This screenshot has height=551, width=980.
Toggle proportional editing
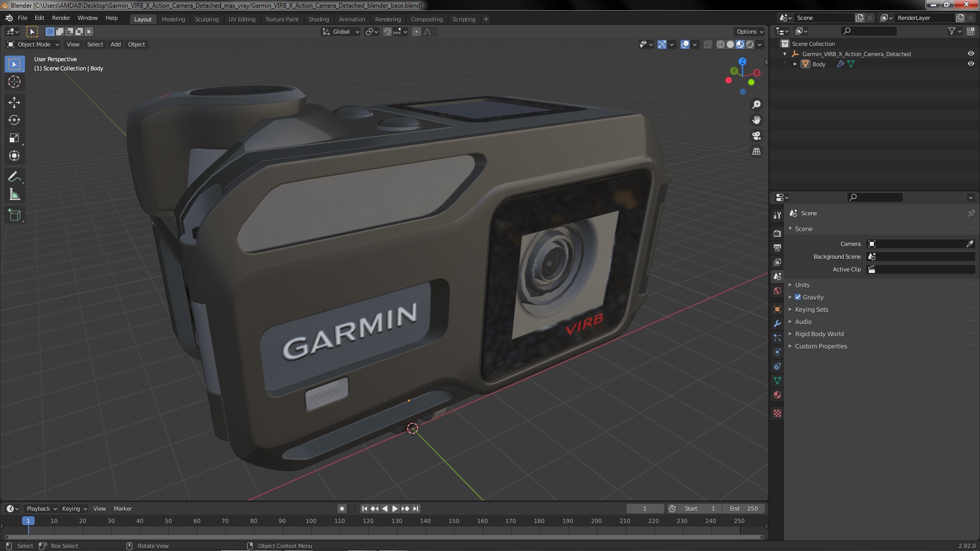click(x=416, y=32)
